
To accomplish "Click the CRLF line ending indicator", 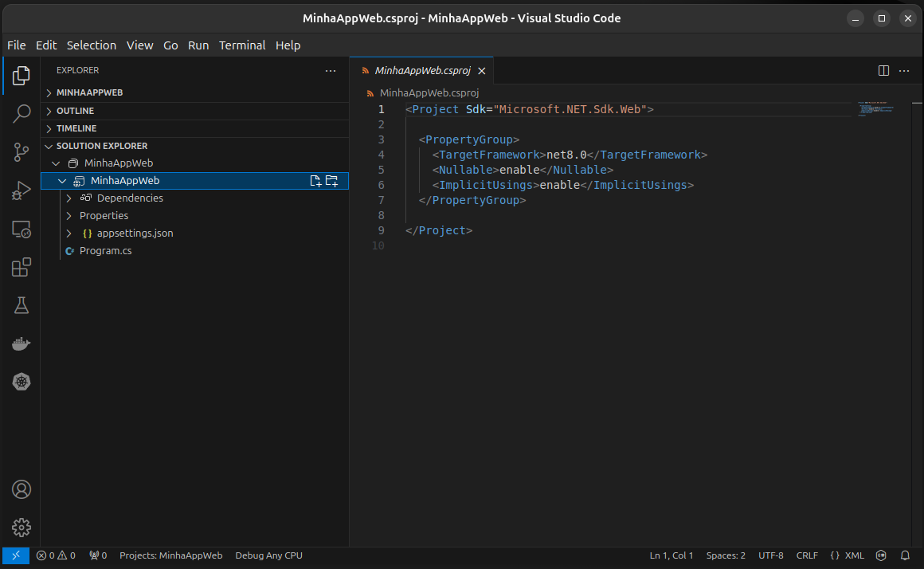I will (807, 555).
